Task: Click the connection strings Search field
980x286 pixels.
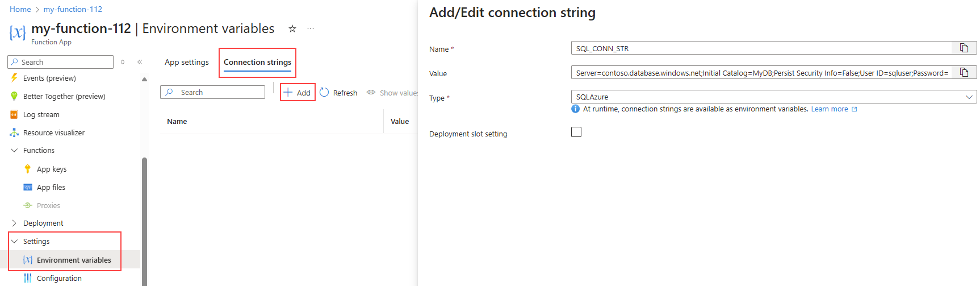Action: point(213,92)
